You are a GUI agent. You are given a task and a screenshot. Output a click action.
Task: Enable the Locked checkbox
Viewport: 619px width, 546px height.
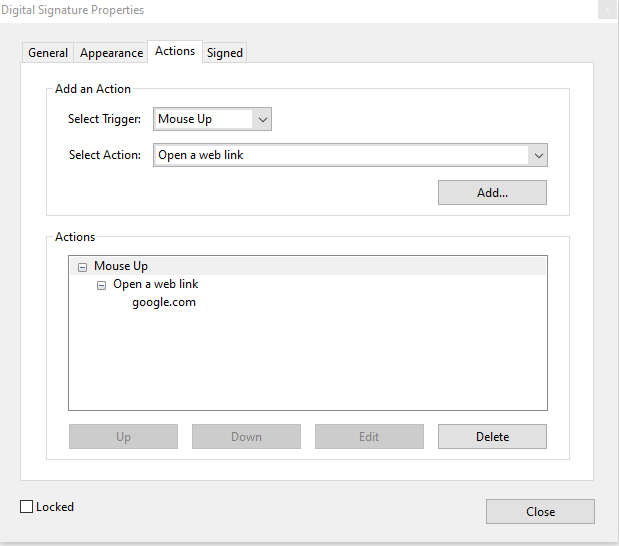pos(26,507)
